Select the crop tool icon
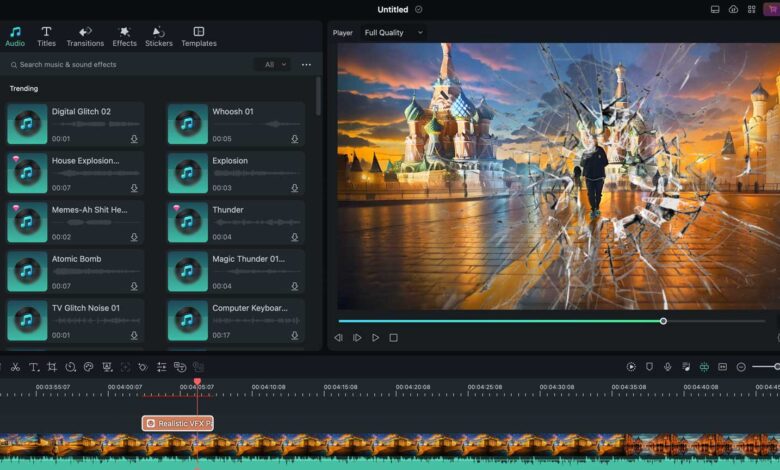The width and height of the screenshot is (780, 470). pos(52,367)
